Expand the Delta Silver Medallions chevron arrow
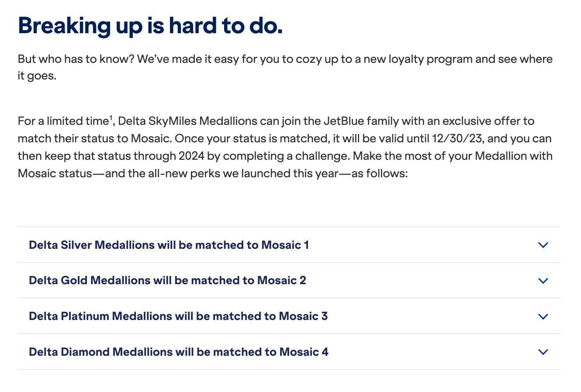Screen dimensions: 581x392 tap(543, 245)
